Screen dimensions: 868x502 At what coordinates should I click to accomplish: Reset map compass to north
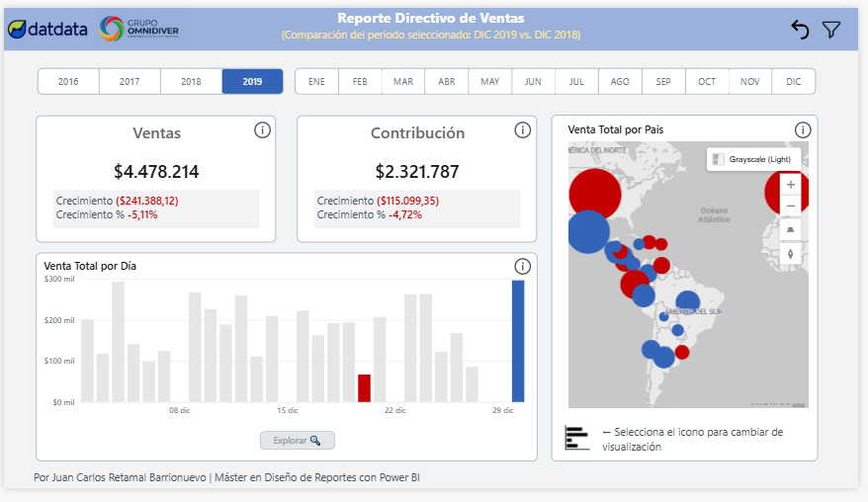(x=791, y=254)
